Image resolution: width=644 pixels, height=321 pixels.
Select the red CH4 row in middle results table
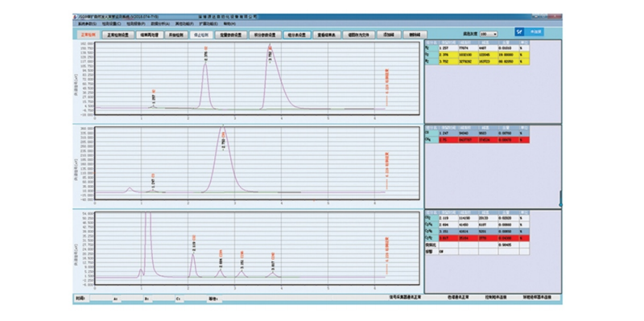[x=477, y=140]
